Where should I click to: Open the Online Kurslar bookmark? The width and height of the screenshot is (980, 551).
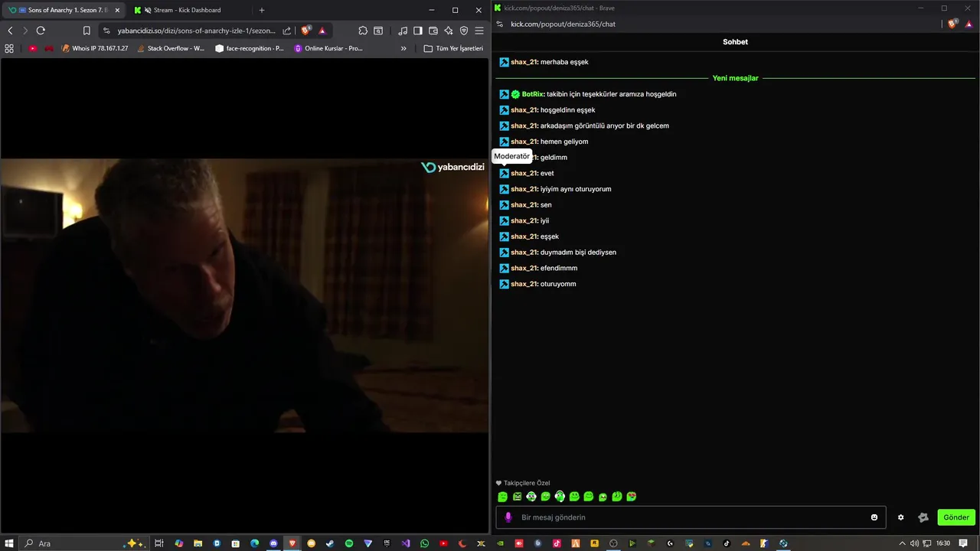(x=328, y=48)
